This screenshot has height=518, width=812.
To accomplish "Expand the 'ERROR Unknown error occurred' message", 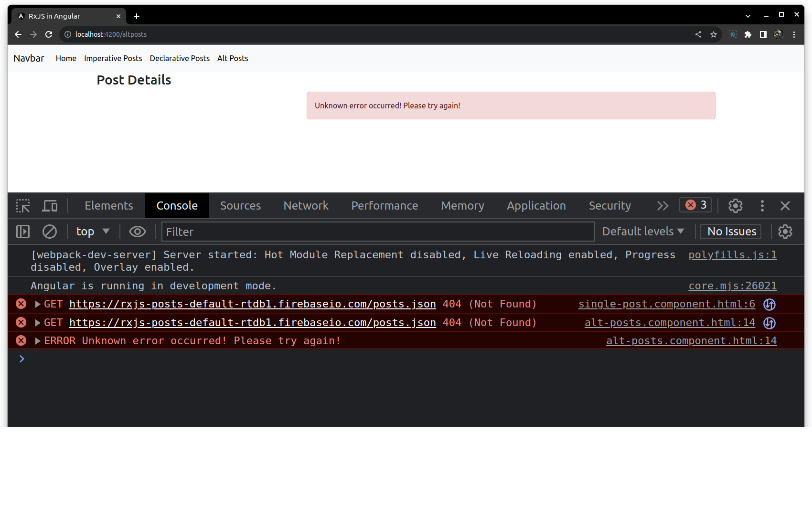I will pyautogui.click(x=37, y=341).
